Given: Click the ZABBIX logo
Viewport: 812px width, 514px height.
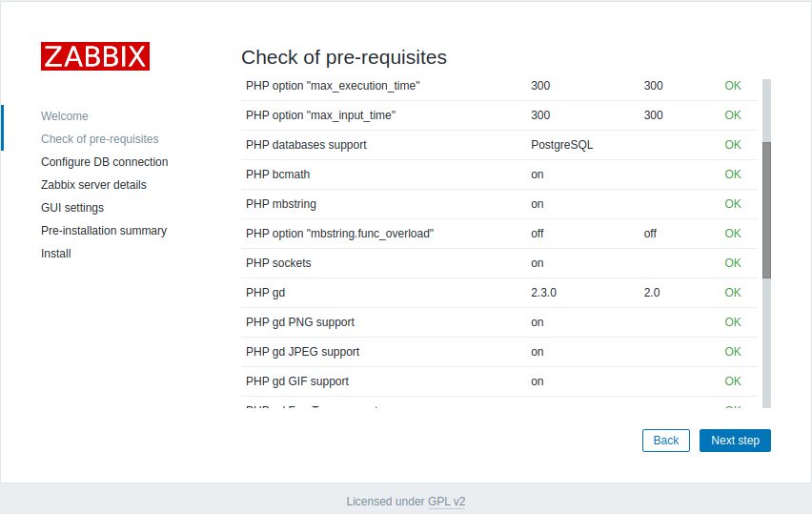Looking at the screenshot, I should (x=95, y=56).
